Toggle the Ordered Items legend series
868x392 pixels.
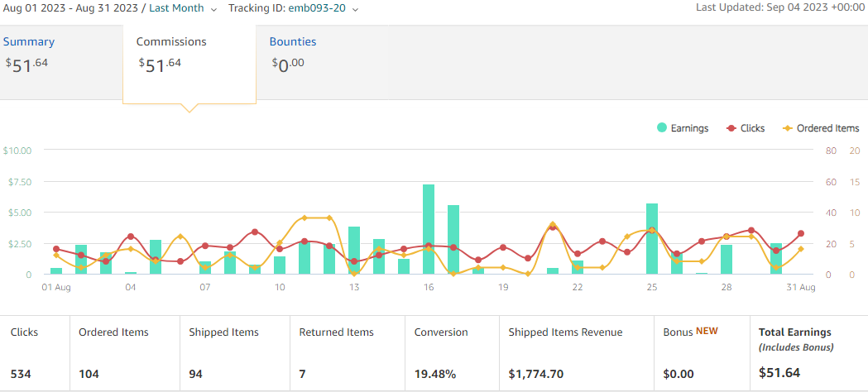click(820, 128)
